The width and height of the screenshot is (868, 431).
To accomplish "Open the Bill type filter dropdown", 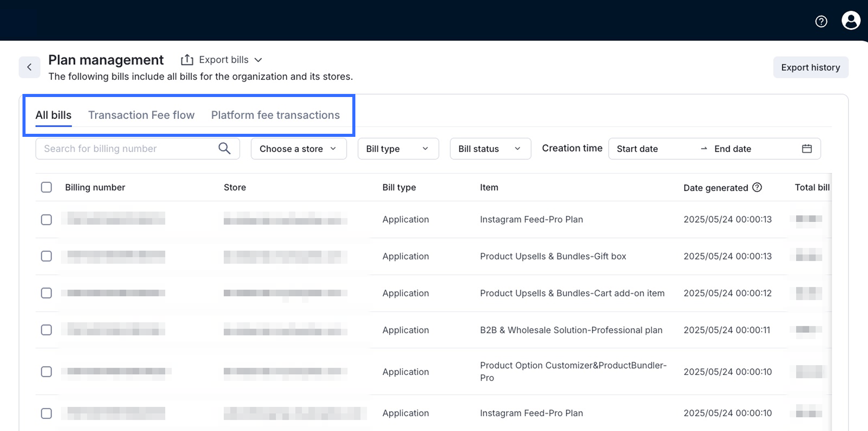I will tap(398, 149).
